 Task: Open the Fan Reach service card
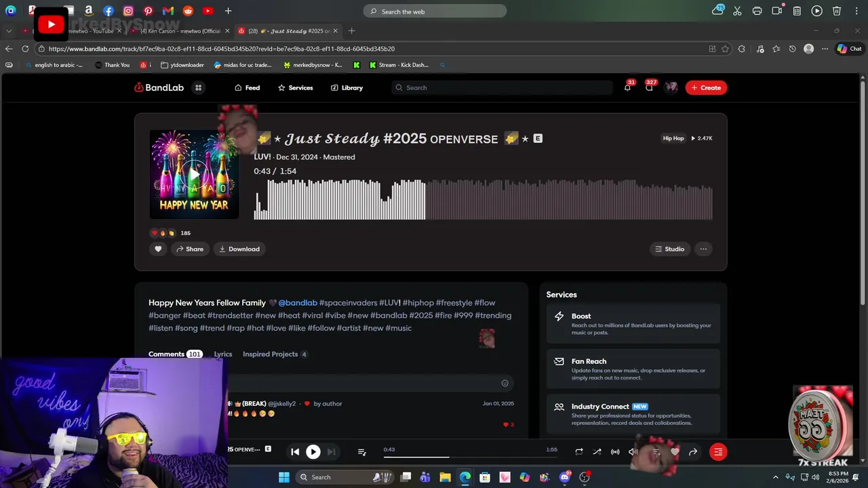(x=633, y=369)
